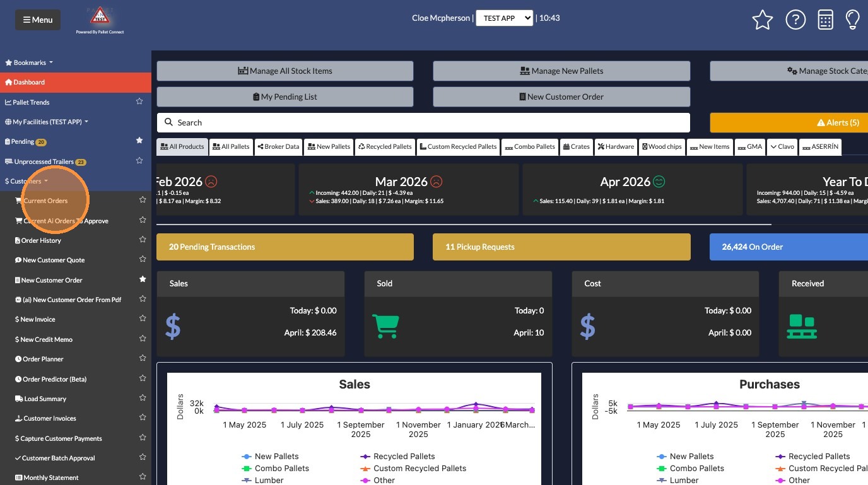868x485 pixels.
Task: Toggle bookmark star for Monthly Statement
Action: 143,477
